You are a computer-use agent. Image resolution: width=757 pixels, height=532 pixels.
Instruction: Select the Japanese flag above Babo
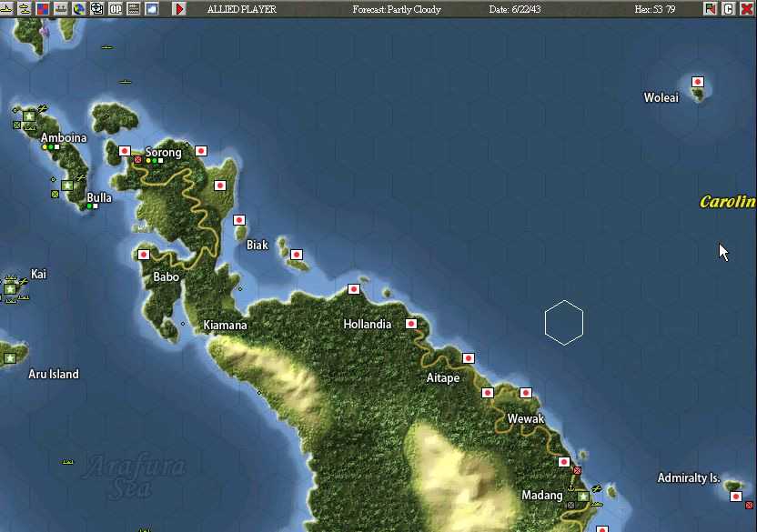click(x=144, y=255)
